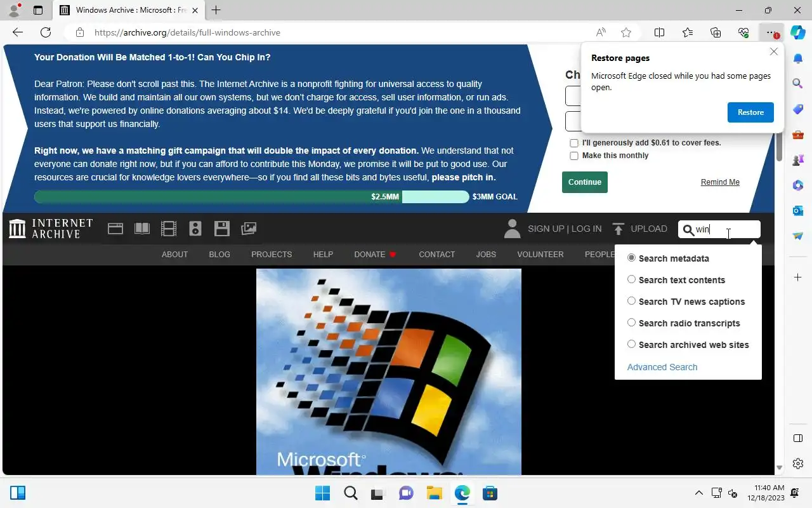Image resolution: width=812 pixels, height=508 pixels.
Task: Open the Windows Start button
Action: [322, 493]
